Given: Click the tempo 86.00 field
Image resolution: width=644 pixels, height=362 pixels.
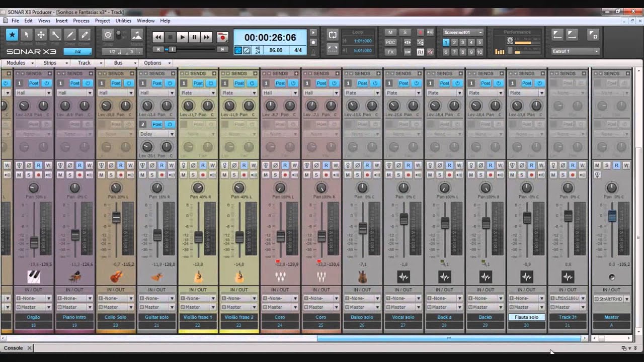Looking at the screenshot, I should tap(275, 50).
